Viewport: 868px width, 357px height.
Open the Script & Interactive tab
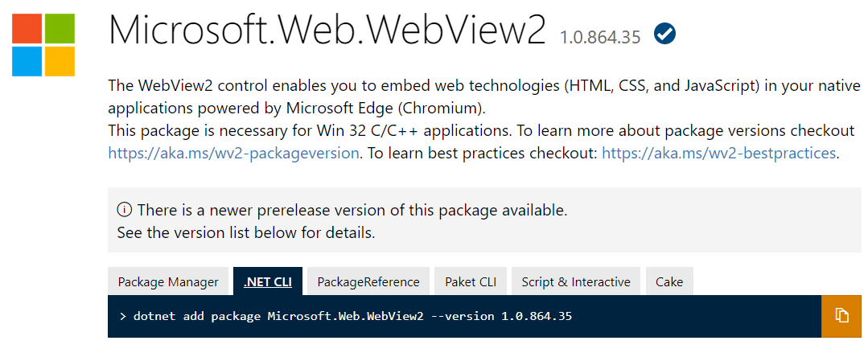[576, 282]
